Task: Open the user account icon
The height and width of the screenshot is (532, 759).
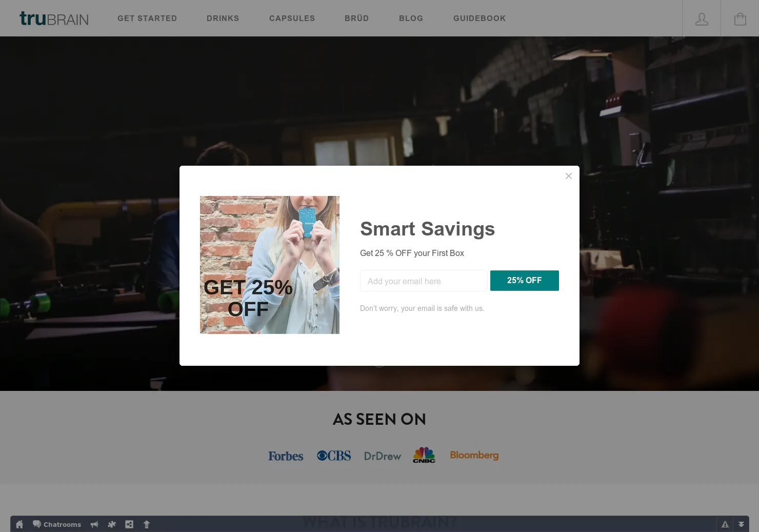Action: coord(702,19)
